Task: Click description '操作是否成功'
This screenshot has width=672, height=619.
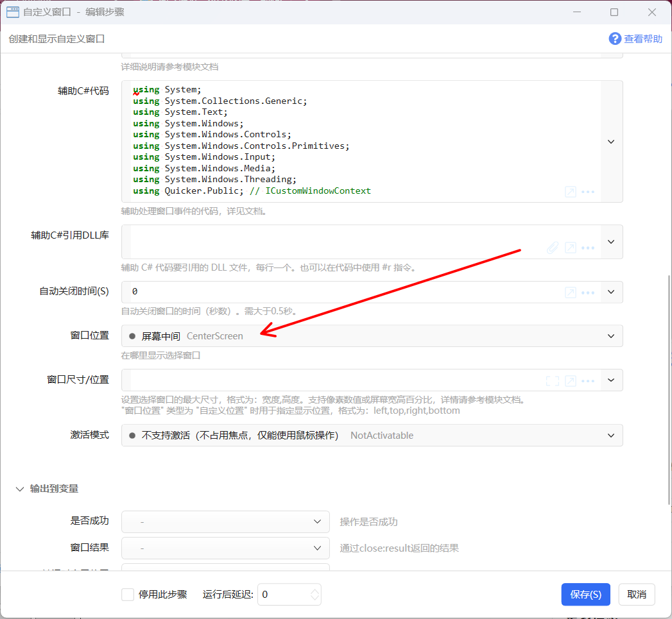Action: (368, 521)
